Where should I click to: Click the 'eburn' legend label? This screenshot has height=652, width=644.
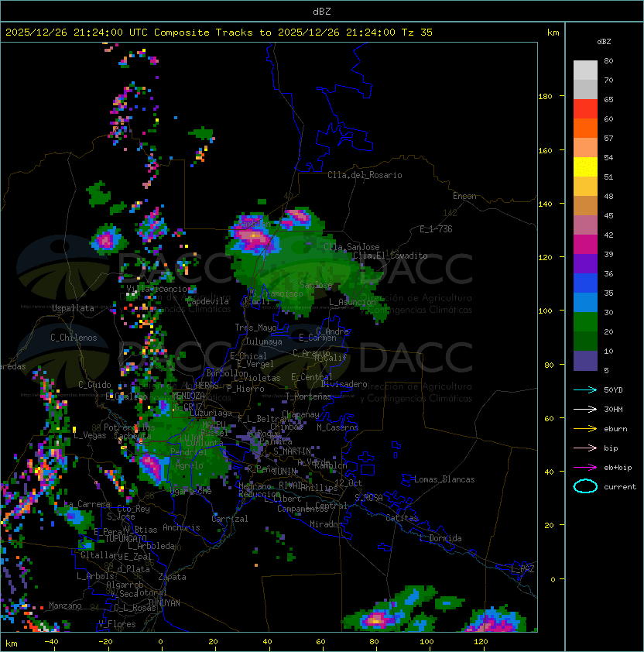tap(615, 429)
